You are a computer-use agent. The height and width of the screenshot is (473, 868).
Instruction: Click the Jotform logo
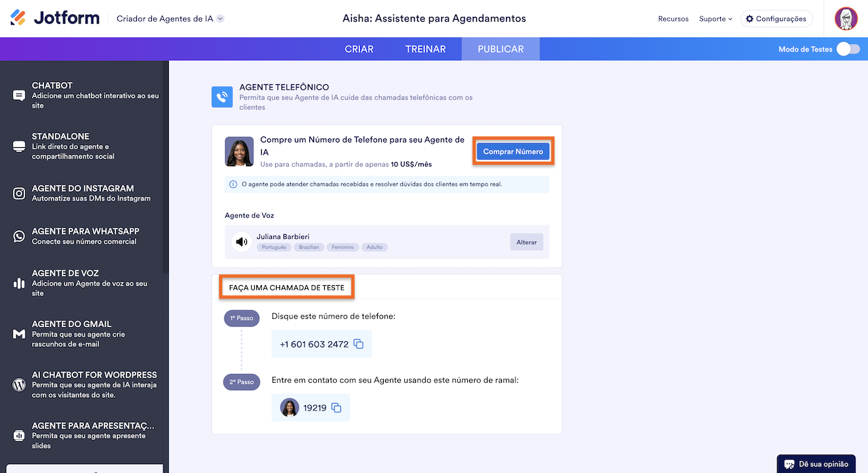(x=55, y=18)
